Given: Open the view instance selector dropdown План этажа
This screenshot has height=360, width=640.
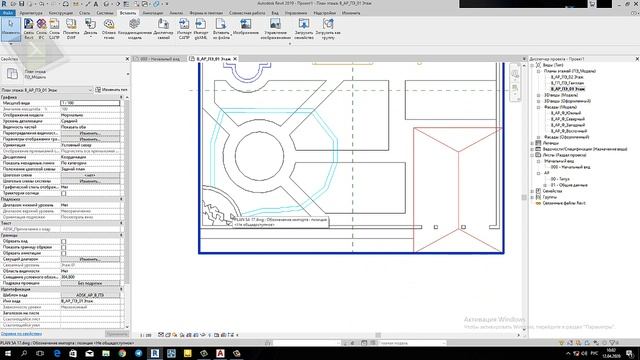Looking at the screenshot, I should [x=47, y=90].
